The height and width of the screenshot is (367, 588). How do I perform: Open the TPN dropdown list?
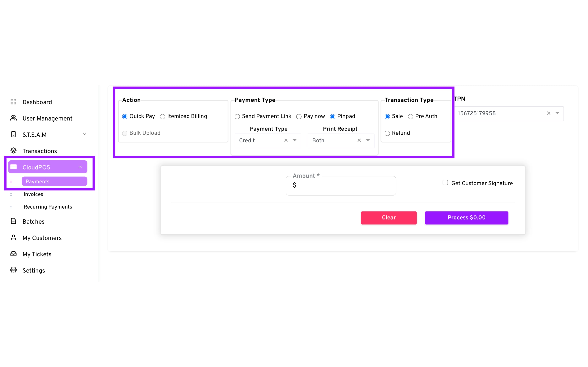tap(557, 113)
